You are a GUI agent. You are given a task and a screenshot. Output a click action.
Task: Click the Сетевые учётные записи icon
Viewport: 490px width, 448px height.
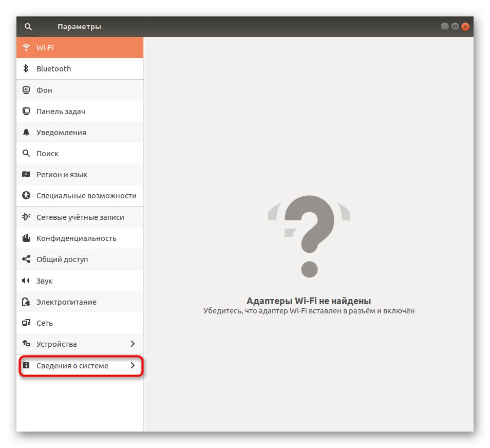[x=26, y=216]
